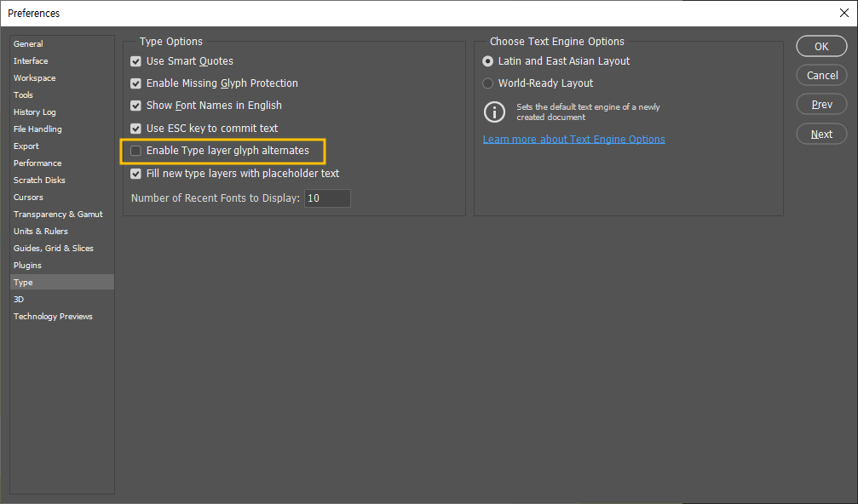Choose World-Ready Layout option
Screen dimensions: 858x504
(487, 83)
